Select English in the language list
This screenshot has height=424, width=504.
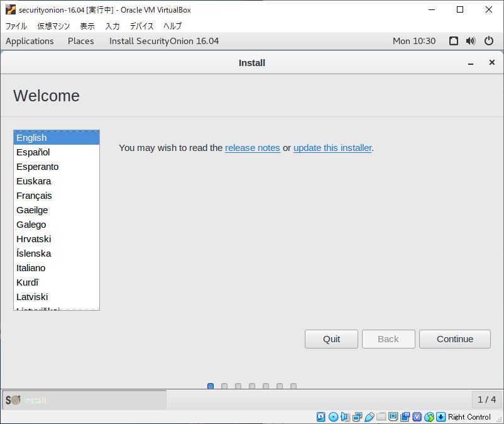pos(57,138)
